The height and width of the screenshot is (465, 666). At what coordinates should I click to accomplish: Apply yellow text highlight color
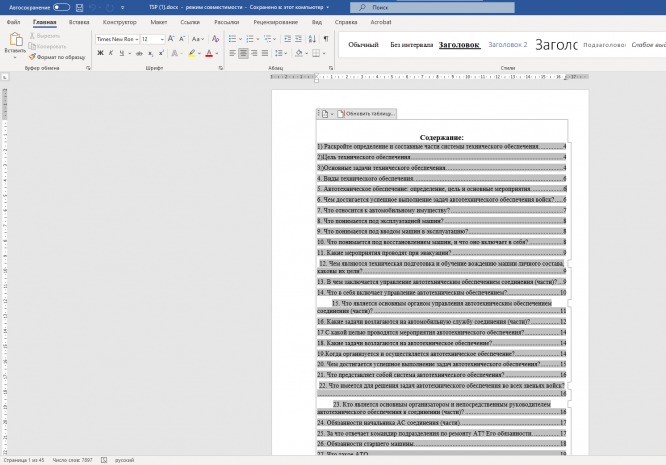tap(192, 53)
